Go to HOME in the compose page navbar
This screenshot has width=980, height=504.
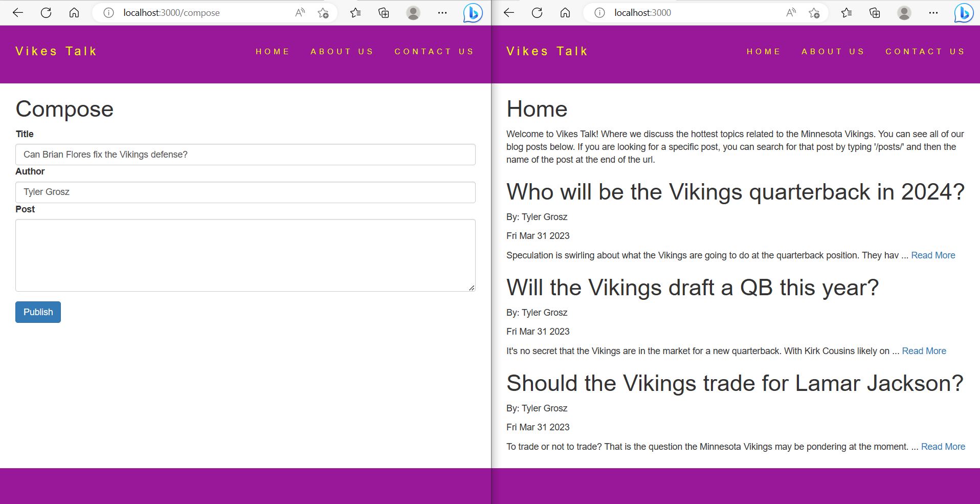point(273,52)
